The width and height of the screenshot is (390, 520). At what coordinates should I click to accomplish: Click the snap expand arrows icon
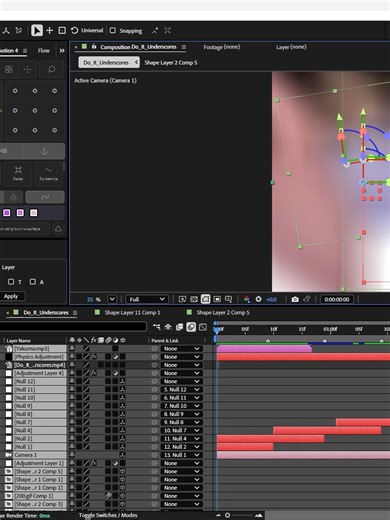click(x=168, y=31)
